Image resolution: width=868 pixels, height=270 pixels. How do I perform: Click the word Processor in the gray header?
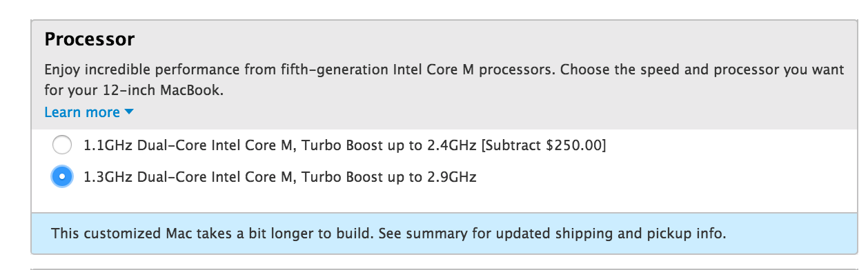[89, 39]
